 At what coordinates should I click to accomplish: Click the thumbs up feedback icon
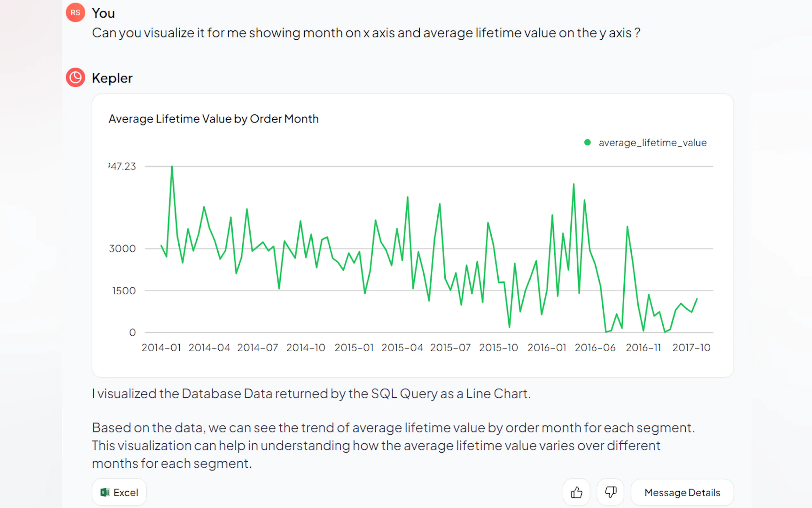pos(576,492)
